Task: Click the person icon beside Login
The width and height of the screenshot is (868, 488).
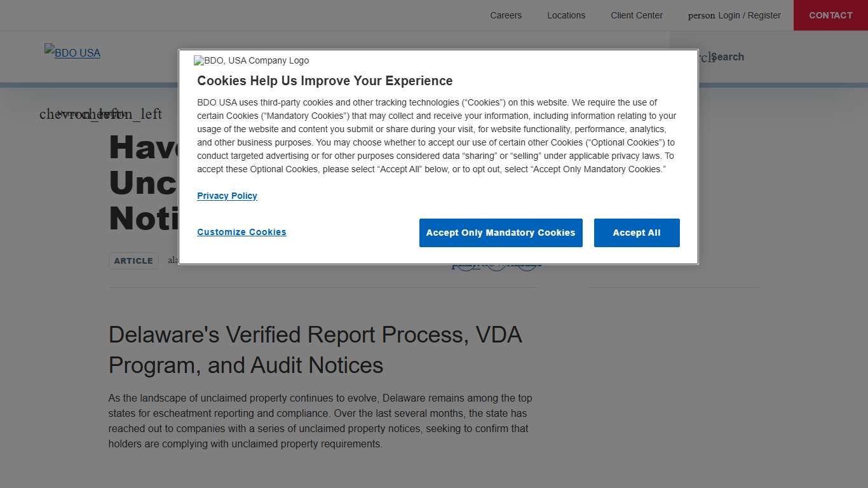Action: tap(701, 16)
